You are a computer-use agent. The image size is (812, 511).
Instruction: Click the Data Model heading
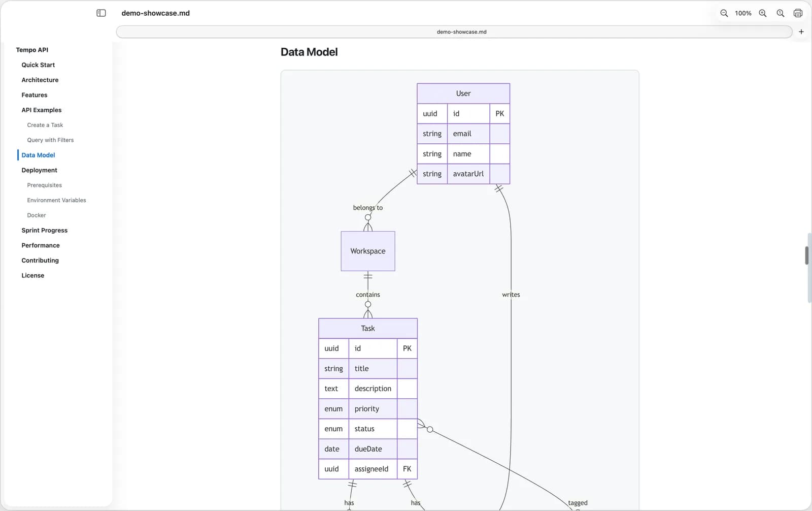tap(309, 52)
